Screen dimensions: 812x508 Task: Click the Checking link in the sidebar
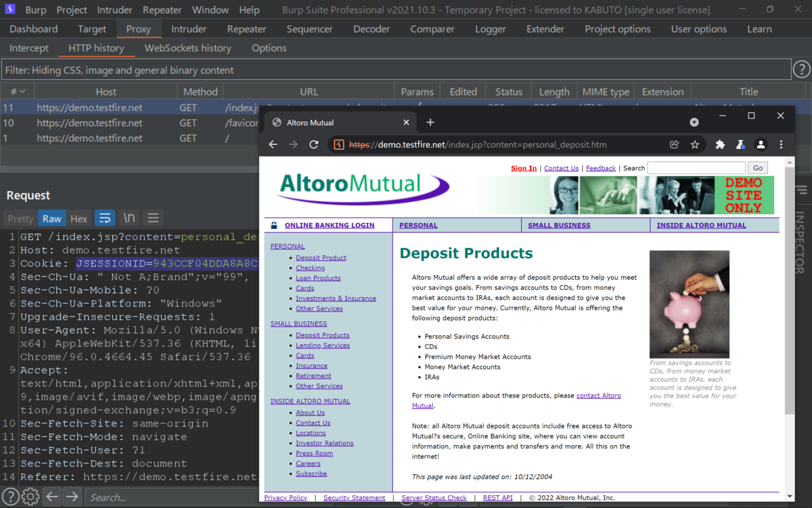click(x=310, y=268)
